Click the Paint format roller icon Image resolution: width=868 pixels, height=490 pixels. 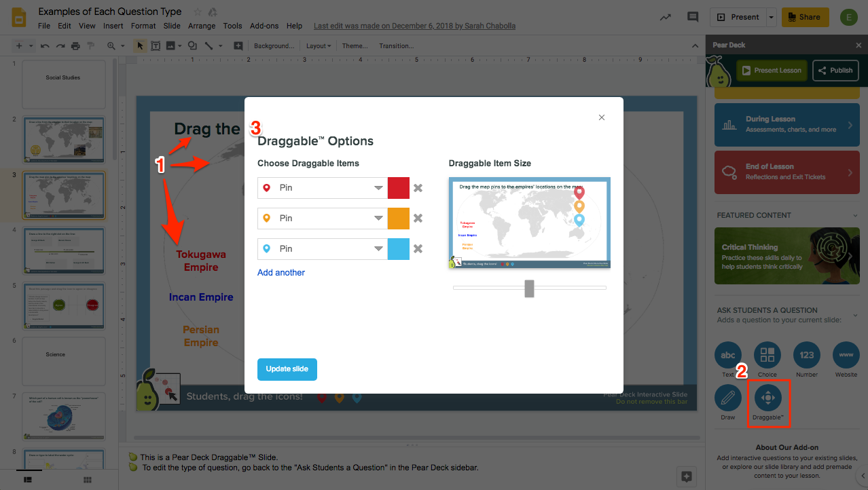(90, 46)
